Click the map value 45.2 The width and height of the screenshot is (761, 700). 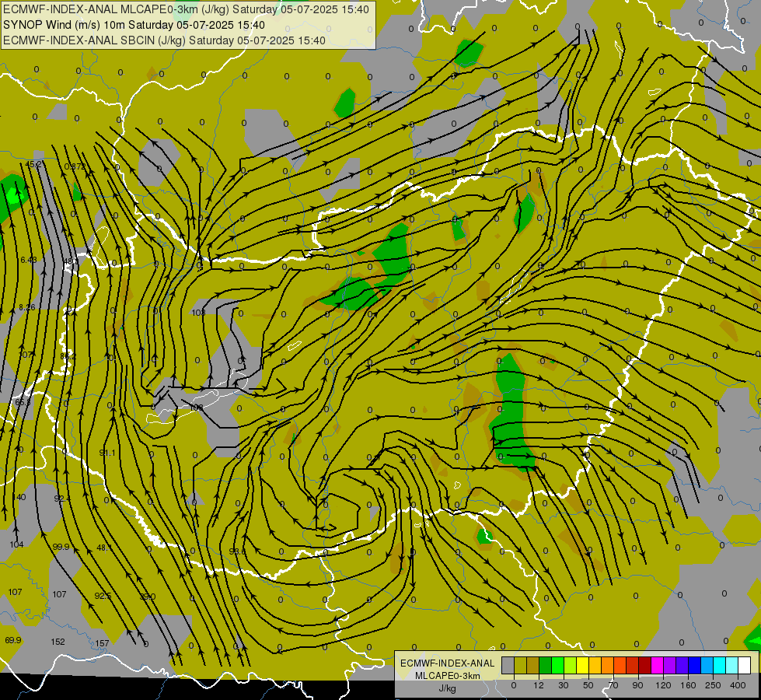tap(34, 164)
